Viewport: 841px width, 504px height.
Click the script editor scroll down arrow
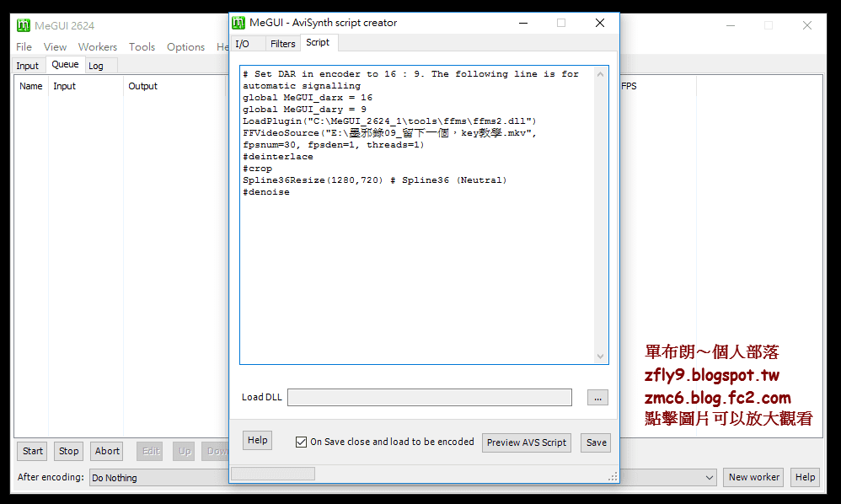[x=601, y=357]
